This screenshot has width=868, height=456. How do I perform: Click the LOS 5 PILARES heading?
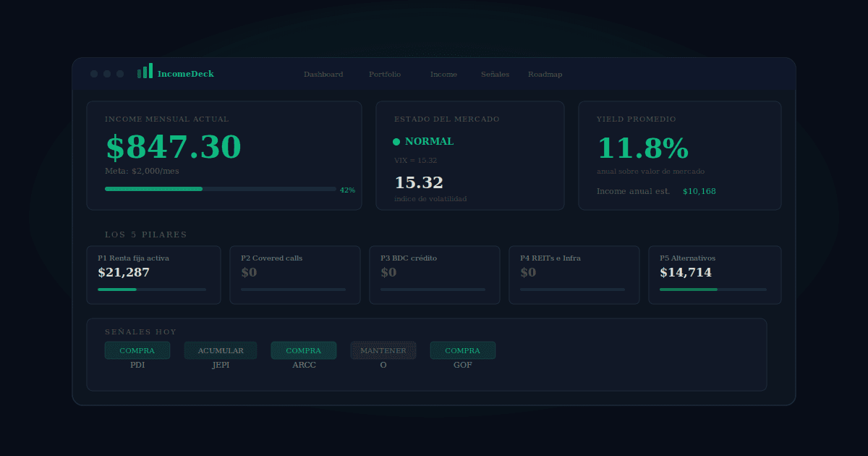pyautogui.click(x=146, y=235)
